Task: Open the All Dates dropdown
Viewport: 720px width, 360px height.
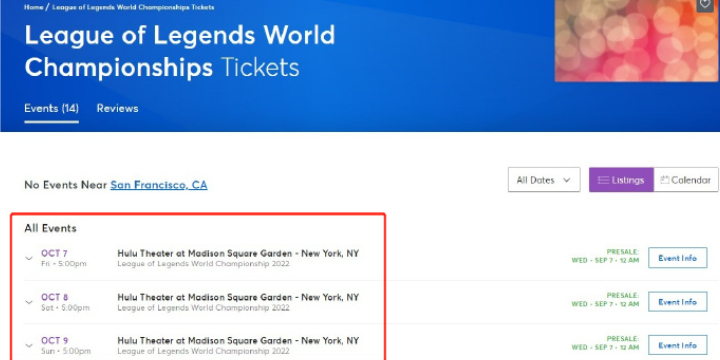Action: point(544,180)
